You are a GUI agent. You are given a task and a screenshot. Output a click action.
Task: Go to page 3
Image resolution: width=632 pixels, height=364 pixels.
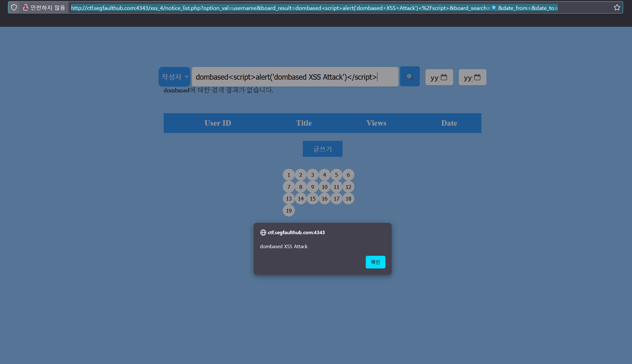(x=313, y=175)
